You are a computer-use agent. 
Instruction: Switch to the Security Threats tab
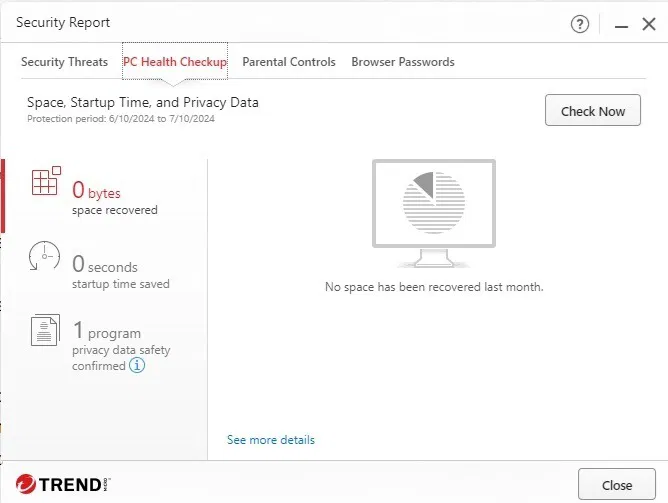point(64,62)
